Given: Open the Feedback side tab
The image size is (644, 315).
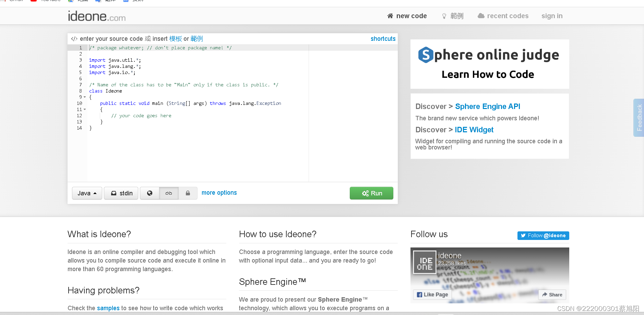Looking at the screenshot, I should pyautogui.click(x=639, y=118).
